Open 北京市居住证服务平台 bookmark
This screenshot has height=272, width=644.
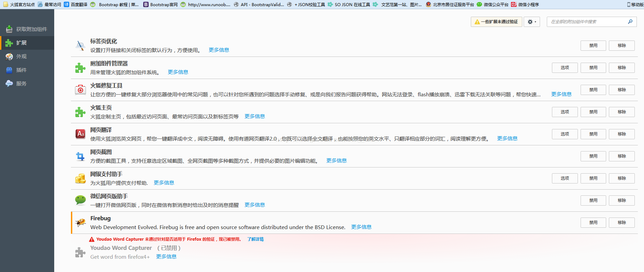[450, 4]
